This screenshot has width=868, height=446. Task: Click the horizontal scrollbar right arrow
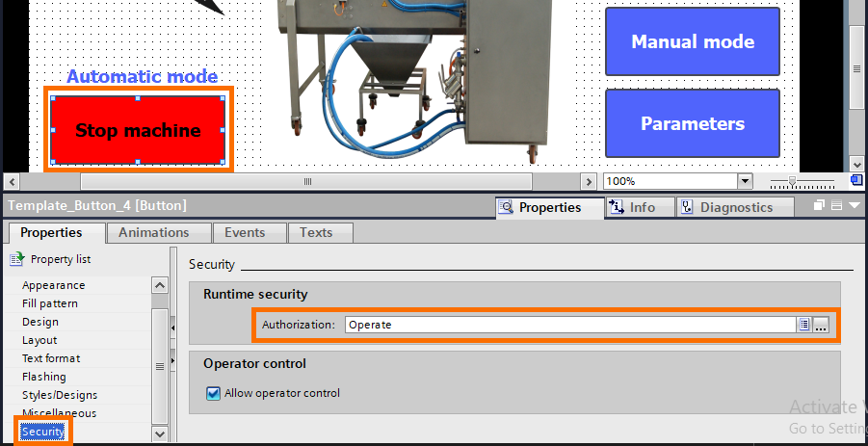589,181
